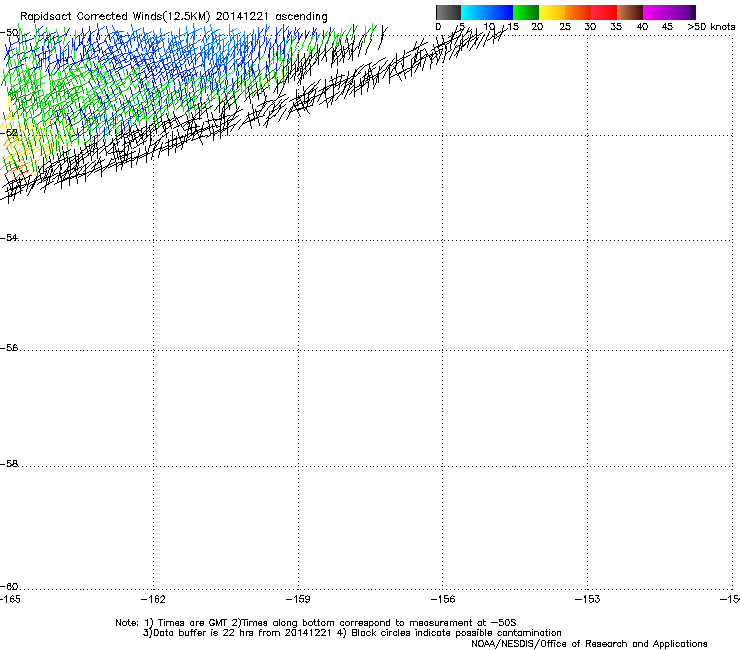The width and height of the screenshot is (740, 650).
Task: Click the NOAA/NESDIS credit line
Action: tap(589, 644)
